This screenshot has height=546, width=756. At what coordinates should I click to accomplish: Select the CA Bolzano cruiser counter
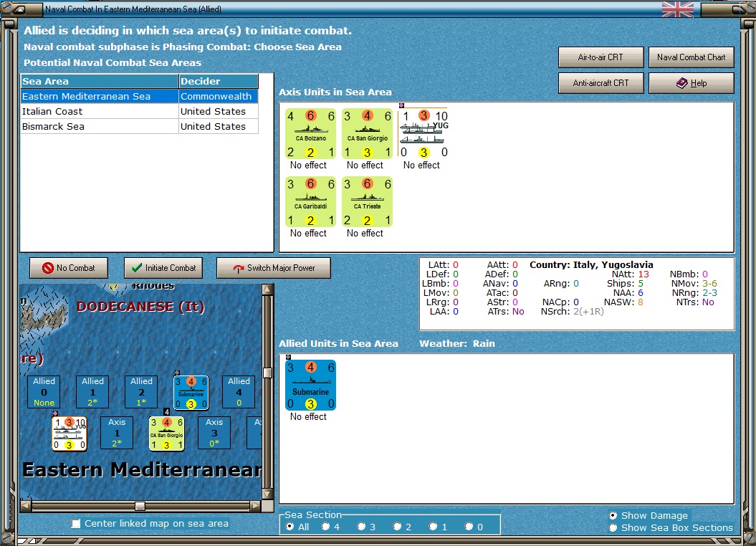tap(310, 133)
